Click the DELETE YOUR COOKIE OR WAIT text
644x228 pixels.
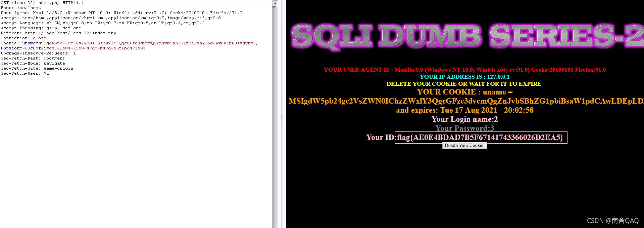(464, 84)
